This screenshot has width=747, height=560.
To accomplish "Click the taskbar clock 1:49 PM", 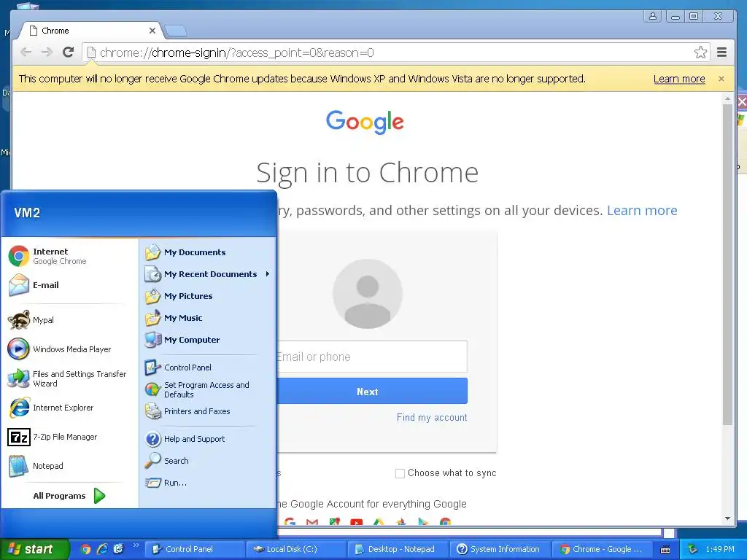I will point(720,549).
